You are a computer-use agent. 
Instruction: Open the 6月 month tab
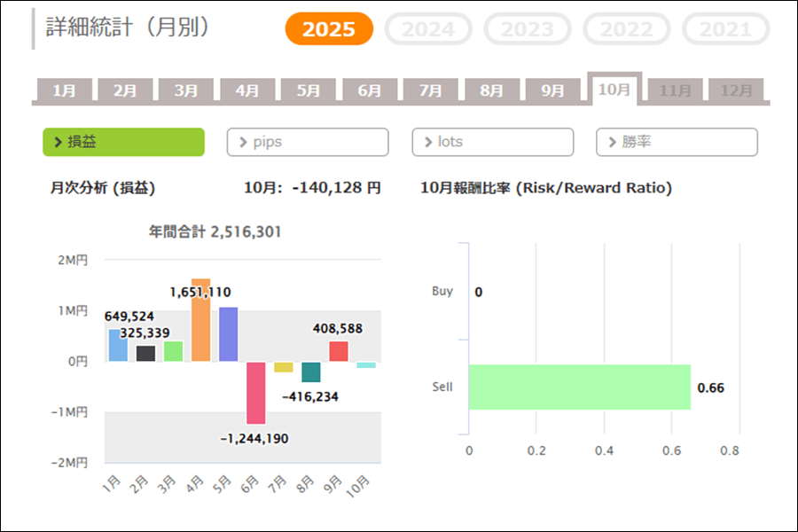(370, 90)
